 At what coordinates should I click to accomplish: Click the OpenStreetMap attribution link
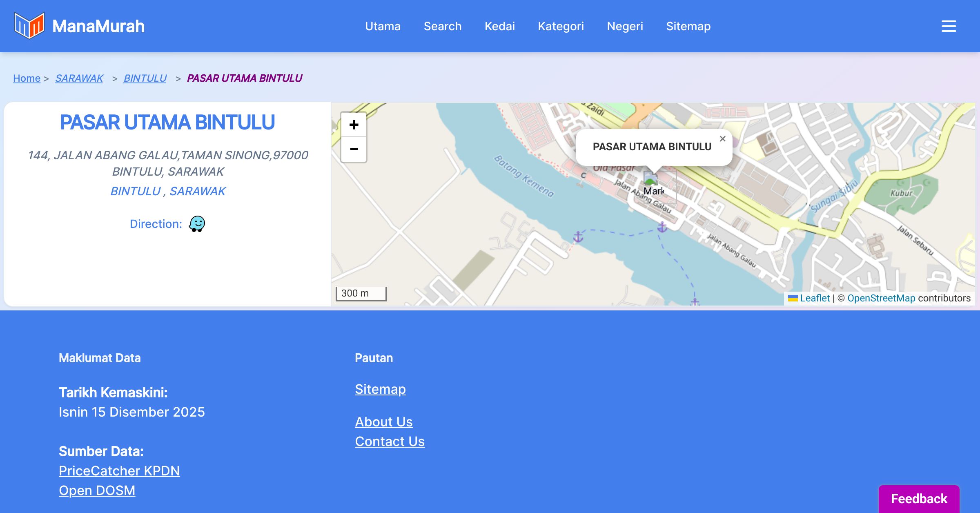(x=881, y=298)
